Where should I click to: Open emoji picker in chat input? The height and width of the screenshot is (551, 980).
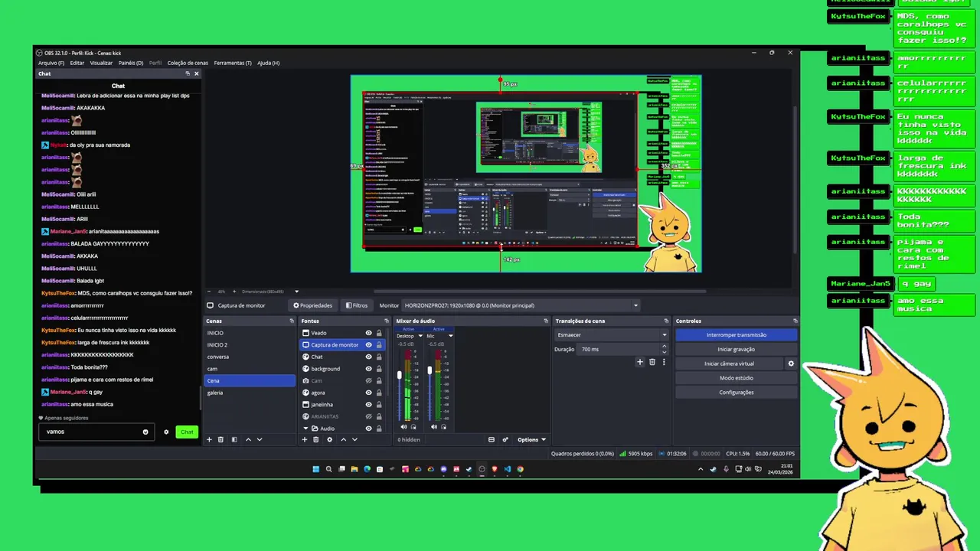[x=145, y=432]
